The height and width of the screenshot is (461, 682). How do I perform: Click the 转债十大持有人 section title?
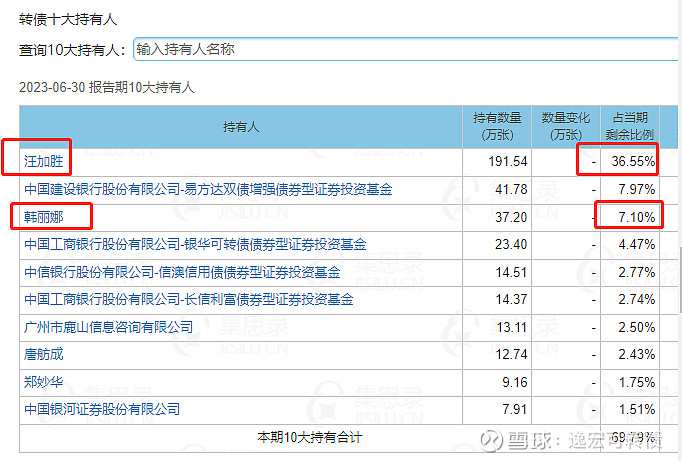pos(68,20)
